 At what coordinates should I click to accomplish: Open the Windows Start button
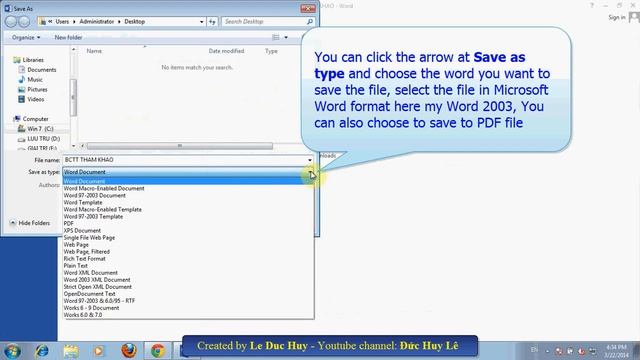pyautogui.click(x=12, y=351)
